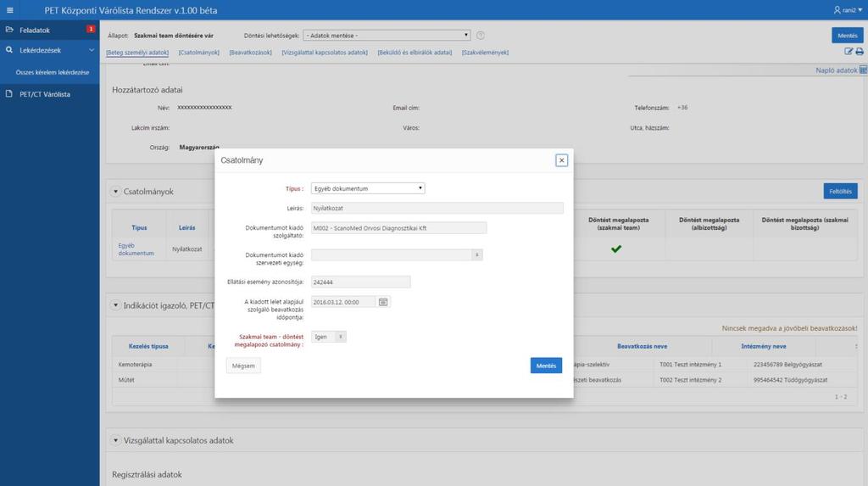This screenshot has height=486, width=868.
Task: Collapse the Lekérdezések sidebar section chevron
Action: 92,50
